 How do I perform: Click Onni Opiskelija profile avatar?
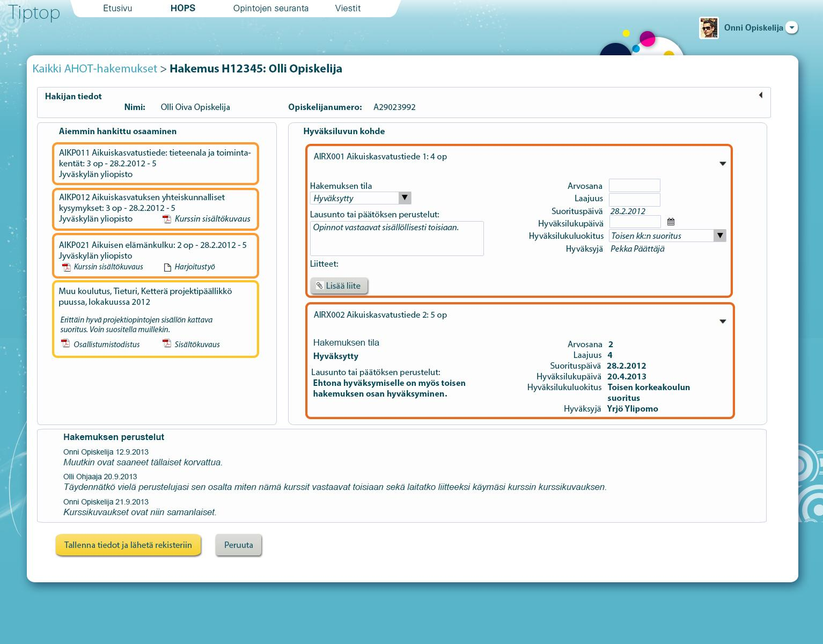click(709, 28)
